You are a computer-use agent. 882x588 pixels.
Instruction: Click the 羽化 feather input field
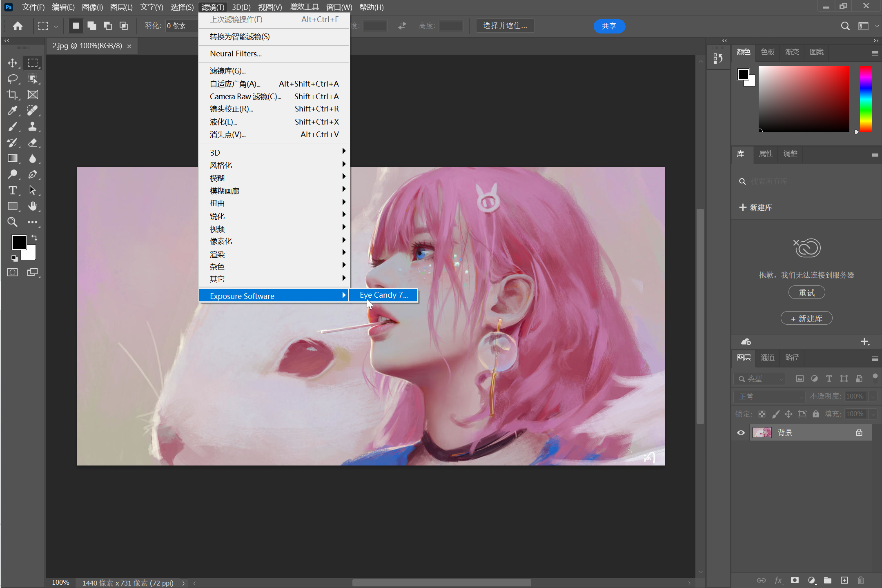(x=180, y=26)
